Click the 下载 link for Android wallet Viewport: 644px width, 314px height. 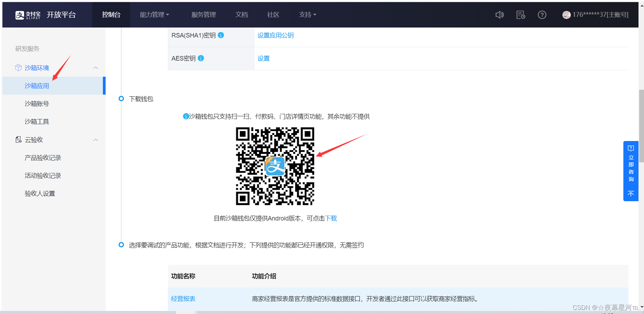click(331, 218)
